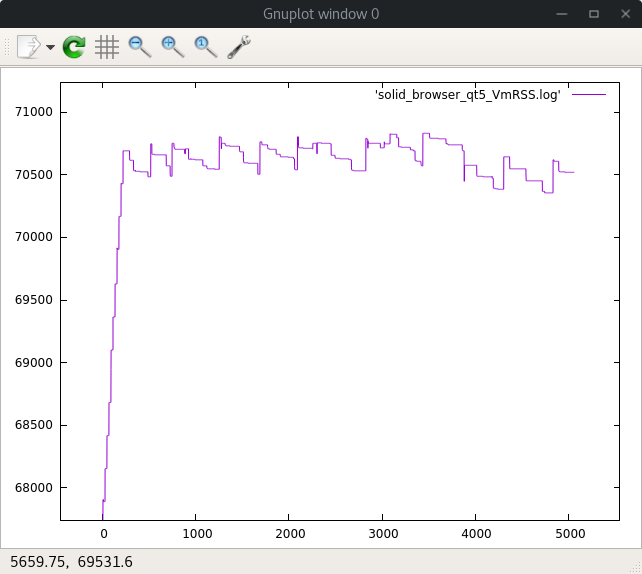Screen dimensions: 642x574
Task: Open the export dropdown arrow
Action: click(51, 47)
